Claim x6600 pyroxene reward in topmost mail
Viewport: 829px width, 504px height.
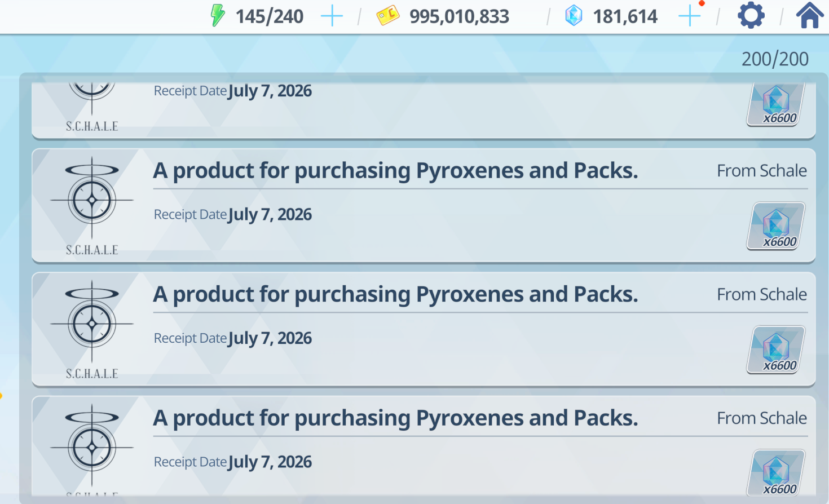pos(776,104)
